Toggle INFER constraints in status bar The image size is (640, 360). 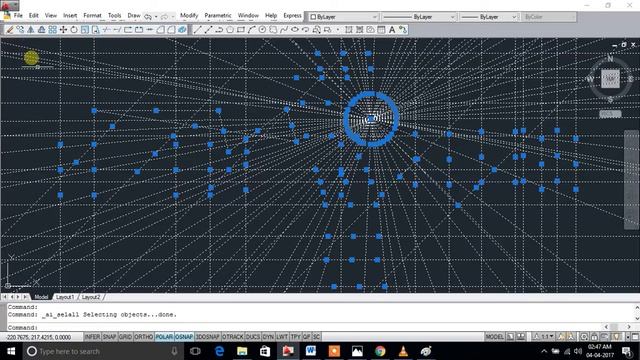coord(92,337)
